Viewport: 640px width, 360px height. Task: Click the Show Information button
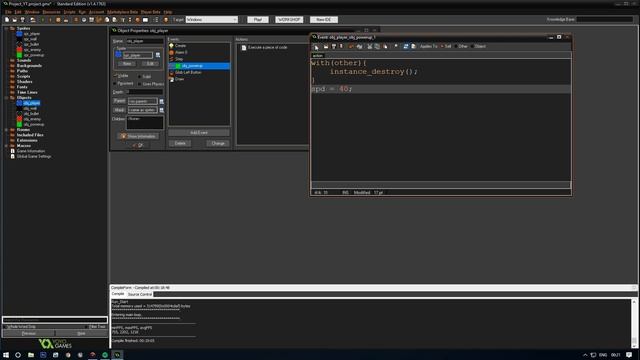(138, 136)
